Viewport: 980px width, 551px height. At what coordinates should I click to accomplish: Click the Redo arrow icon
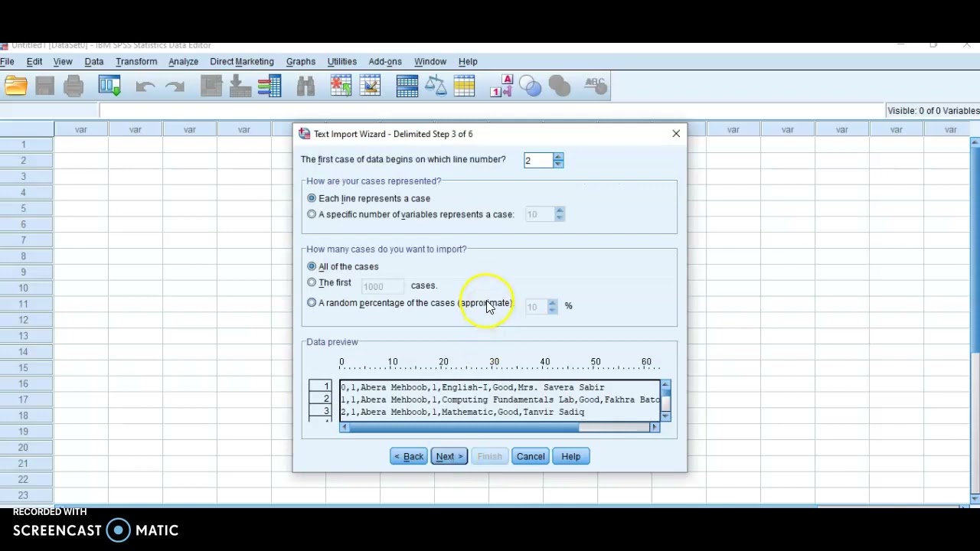pos(175,86)
